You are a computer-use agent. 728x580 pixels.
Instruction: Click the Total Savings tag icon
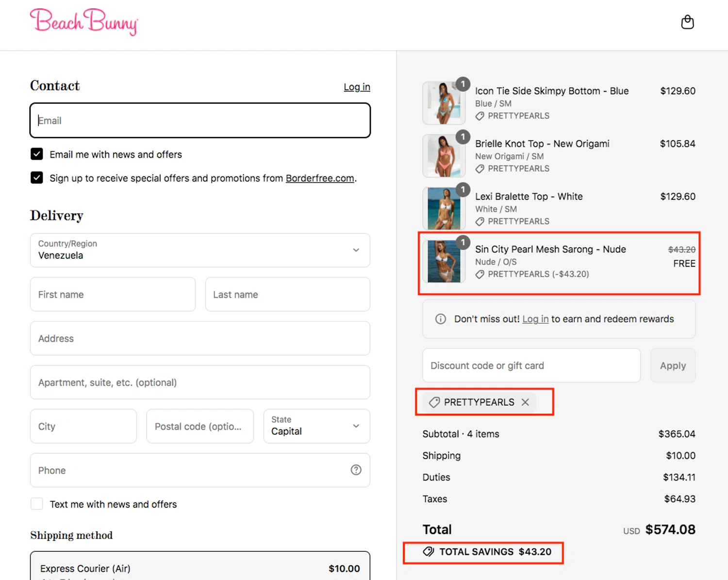(428, 551)
